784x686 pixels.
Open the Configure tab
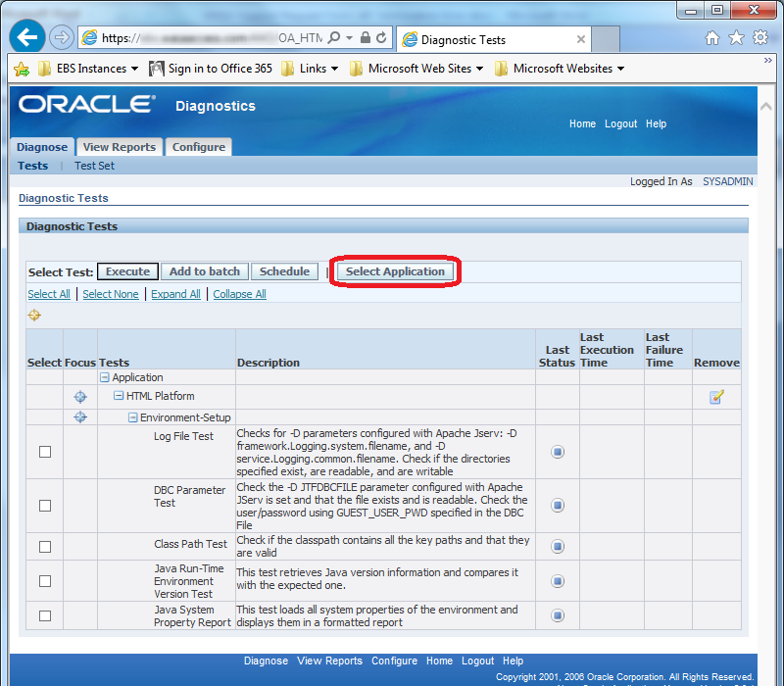point(199,147)
